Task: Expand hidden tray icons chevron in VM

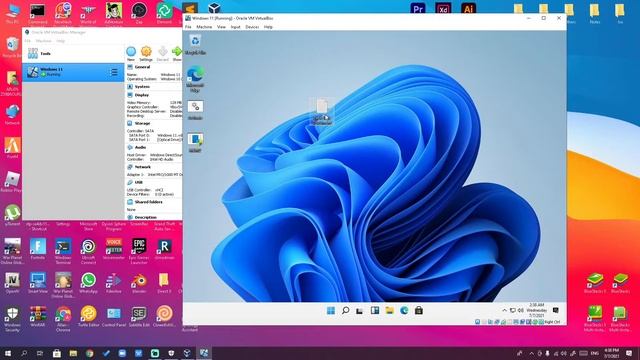Action: [x=504, y=311]
